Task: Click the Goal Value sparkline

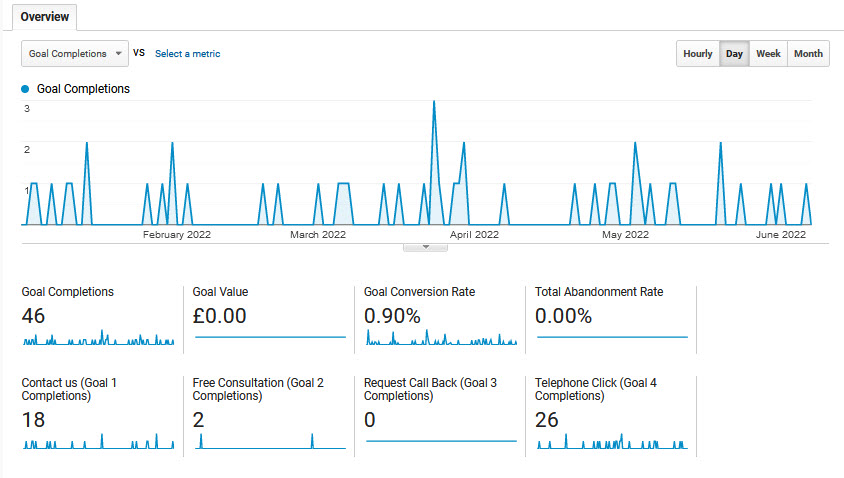Action: point(270,338)
